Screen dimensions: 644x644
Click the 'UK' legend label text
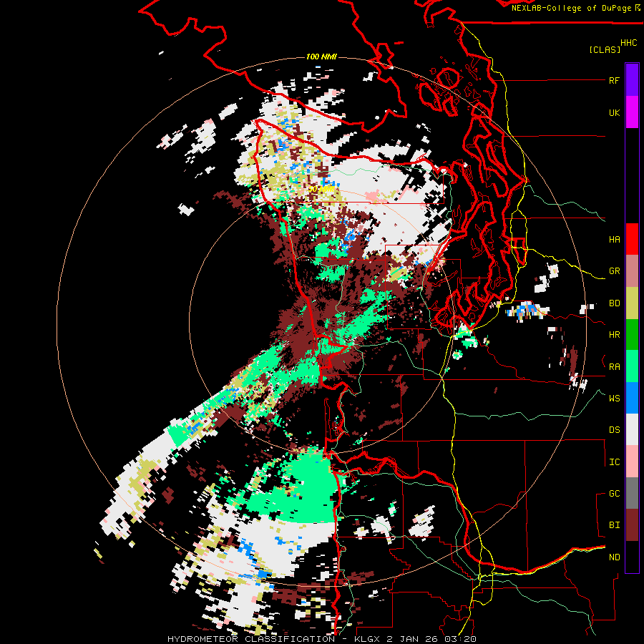click(x=614, y=112)
